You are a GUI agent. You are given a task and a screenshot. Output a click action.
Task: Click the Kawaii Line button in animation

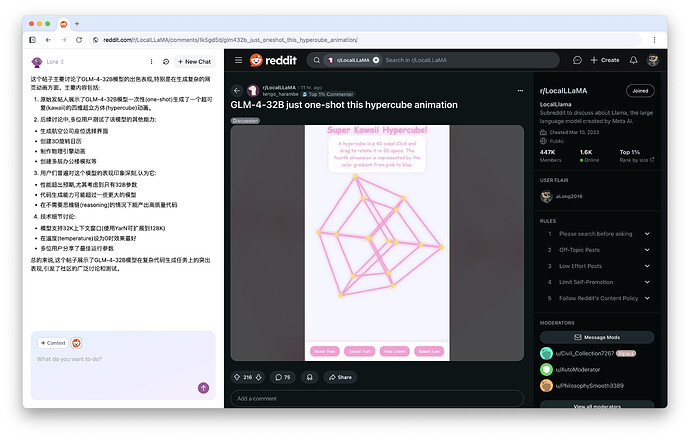(x=429, y=351)
